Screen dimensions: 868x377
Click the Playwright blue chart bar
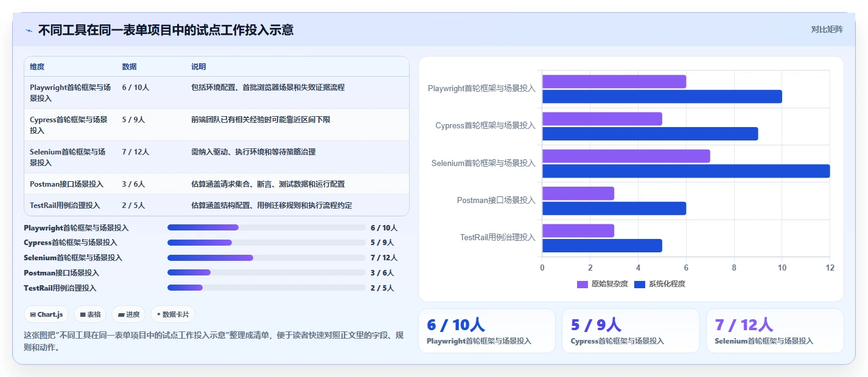(x=662, y=97)
